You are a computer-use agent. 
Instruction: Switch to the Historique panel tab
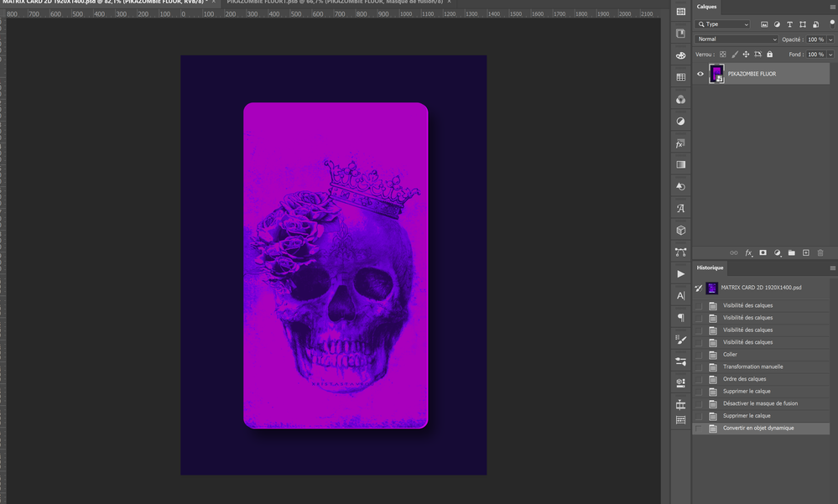point(709,267)
